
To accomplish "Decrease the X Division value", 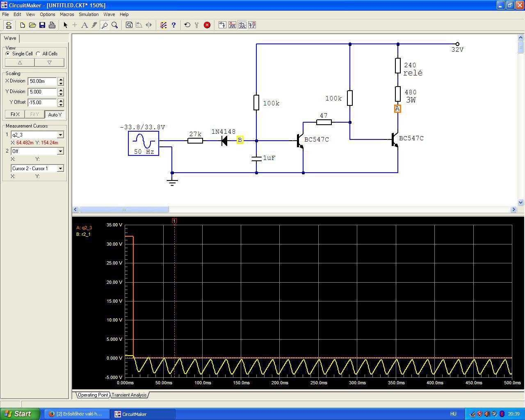I will [61, 83].
